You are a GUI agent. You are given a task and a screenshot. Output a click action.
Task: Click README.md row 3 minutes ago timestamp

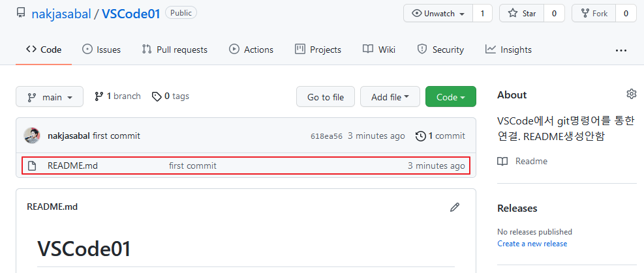[x=436, y=165]
